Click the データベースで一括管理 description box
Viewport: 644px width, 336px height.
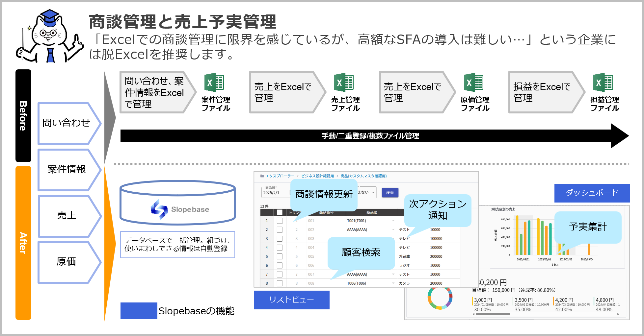point(177,245)
